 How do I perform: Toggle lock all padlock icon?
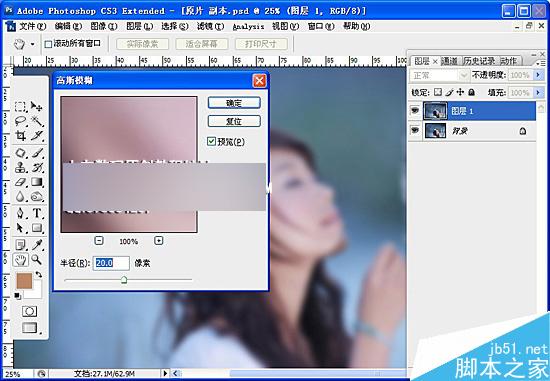point(471,92)
